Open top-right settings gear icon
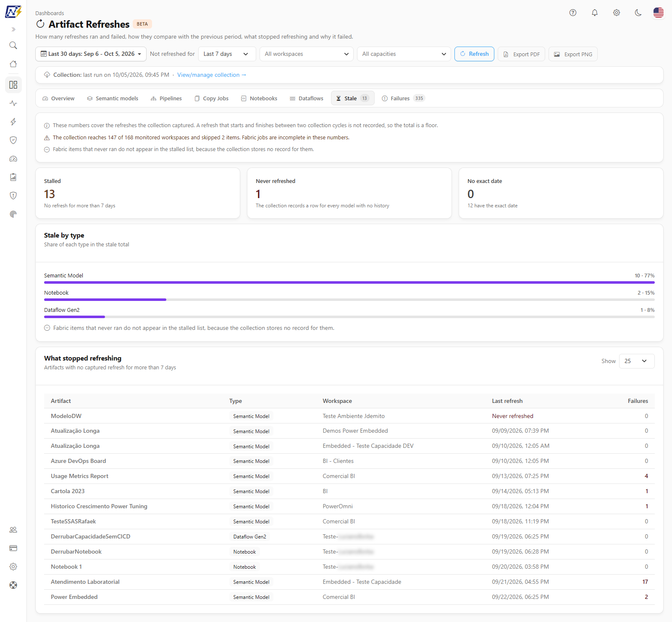This screenshot has width=672, height=622. click(x=617, y=13)
